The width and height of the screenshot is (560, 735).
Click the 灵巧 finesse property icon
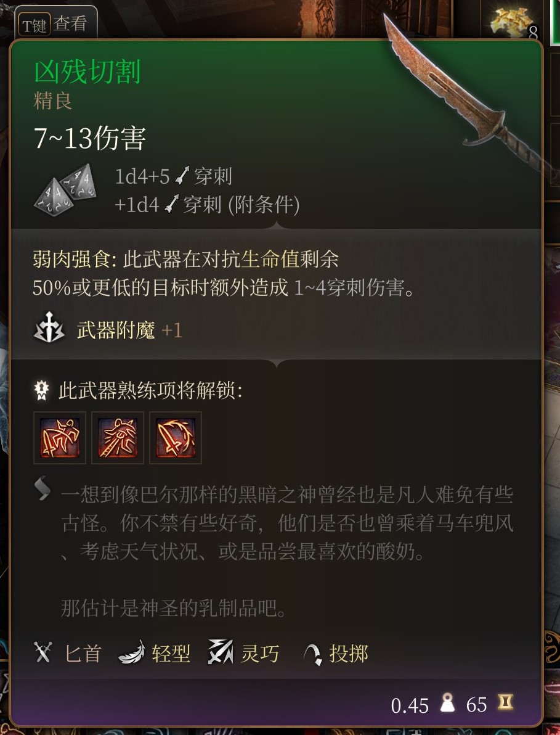tap(221, 652)
